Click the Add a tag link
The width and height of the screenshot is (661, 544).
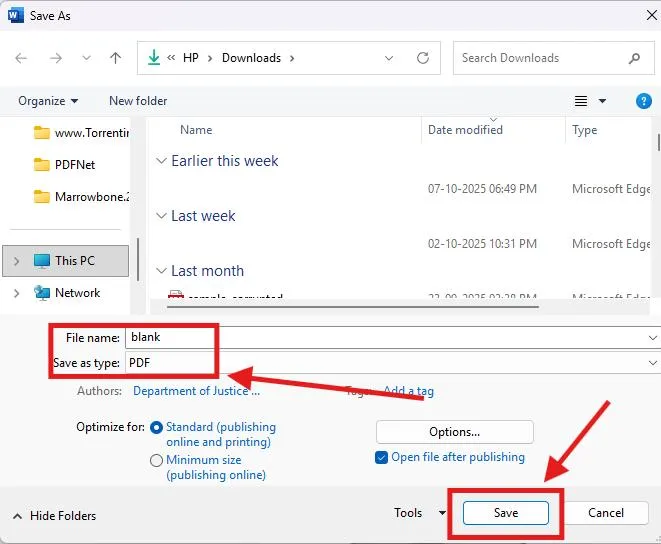(x=408, y=391)
